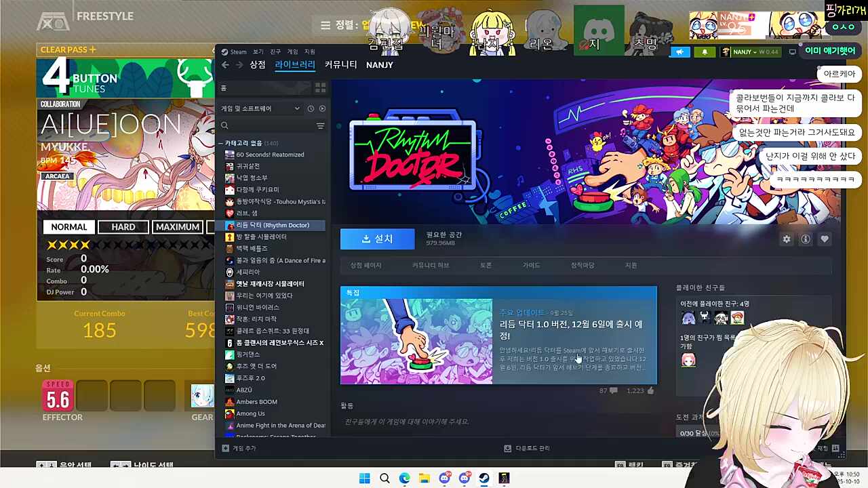This screenshot has width=868, height=488.
Task: Open the advanced filter options icon
Action: coord(320,125)
